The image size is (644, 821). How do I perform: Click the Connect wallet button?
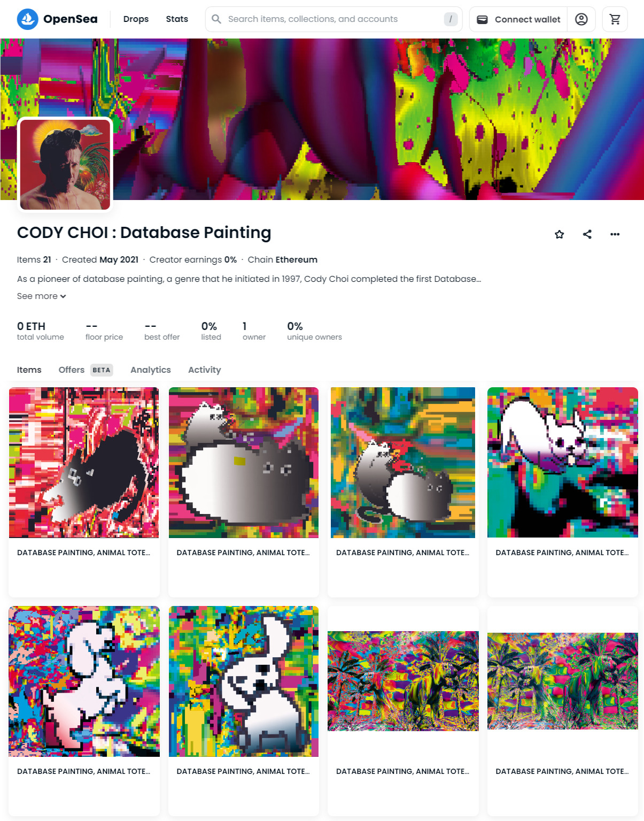(x=518, y=19)
